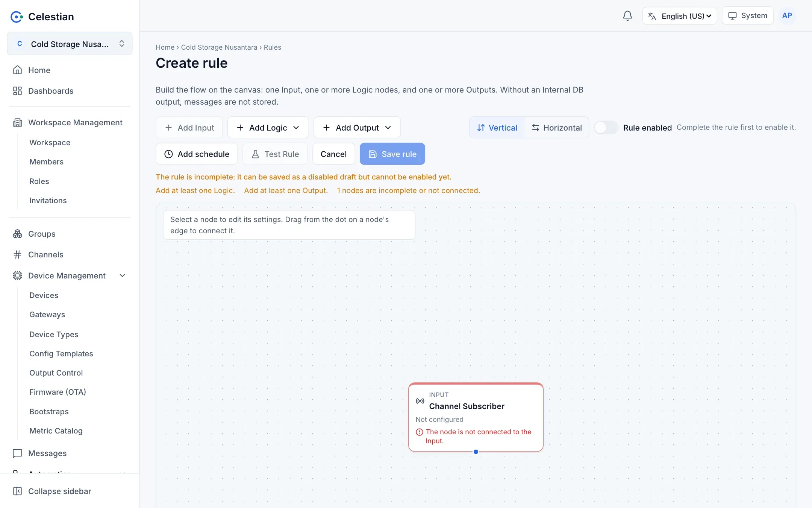Open the English (US) language selector
Image resolution: width=812 pixels, height=508 pixels.
pos(680,16)
